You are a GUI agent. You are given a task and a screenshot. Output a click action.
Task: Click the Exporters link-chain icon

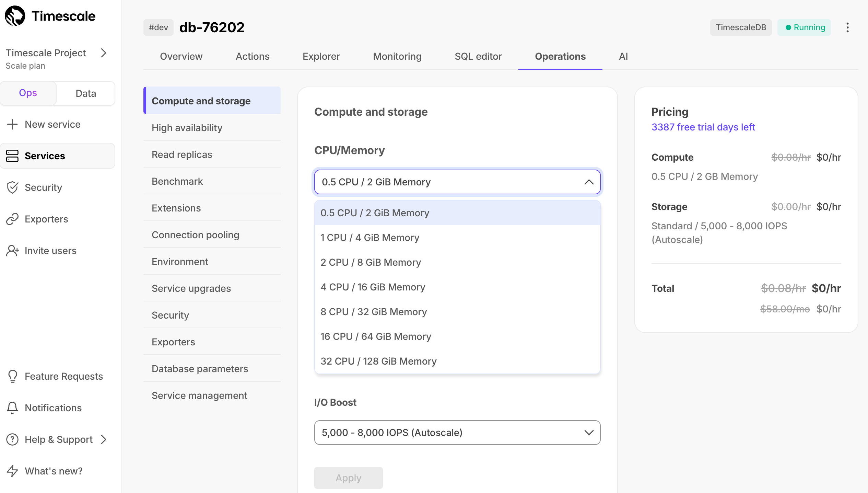(x=12, y=219)
